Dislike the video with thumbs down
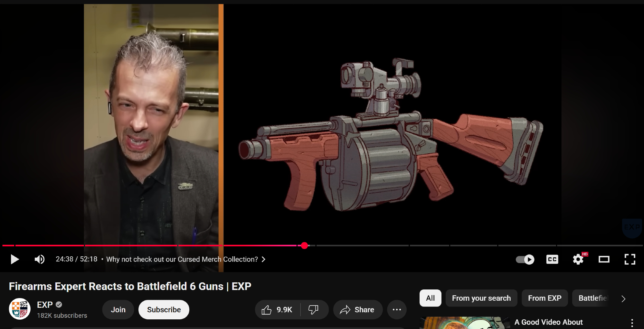Screen dimensions: 644x329 [313, 310]
